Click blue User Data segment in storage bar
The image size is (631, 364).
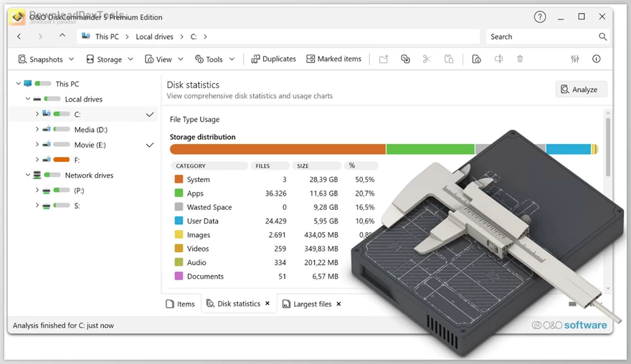(x=568, y=149)
